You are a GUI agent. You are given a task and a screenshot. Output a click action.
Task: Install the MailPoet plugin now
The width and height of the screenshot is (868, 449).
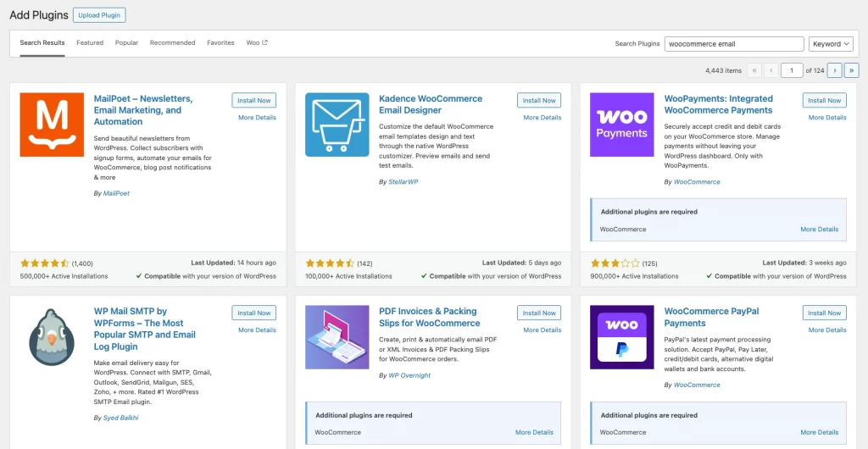tap(254, 101)
